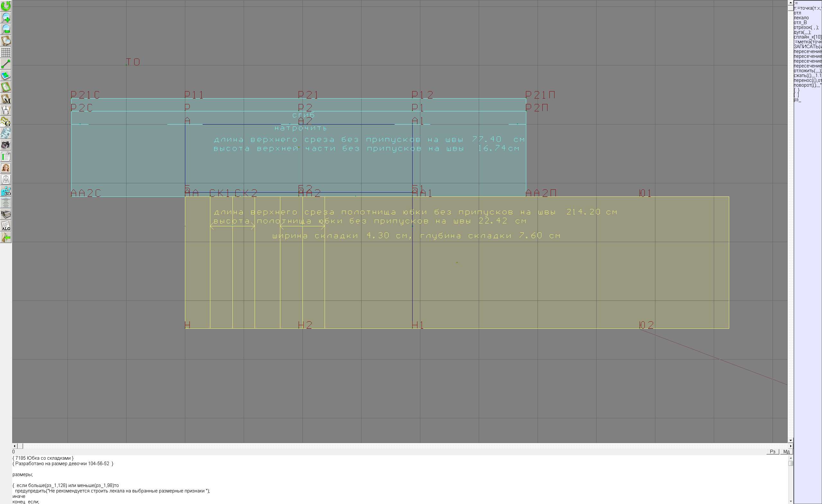Click the compass divider tool icon
Image resolution: width=822 pixels, height=504 pixels.
pos(6,110)
